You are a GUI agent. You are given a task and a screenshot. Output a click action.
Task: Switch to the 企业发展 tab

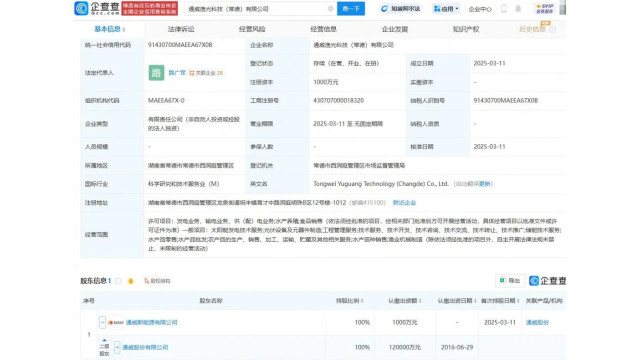[x=395, y=29]
